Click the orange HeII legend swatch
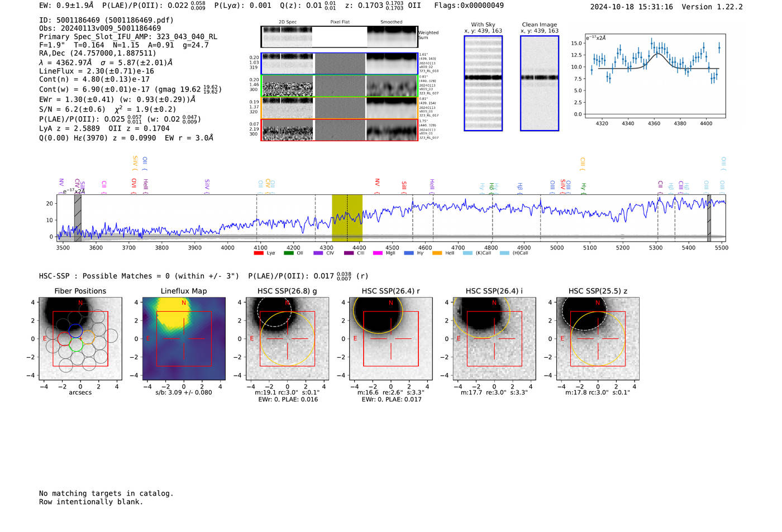Viewport: 782px width, 532px height. [437, 253]
